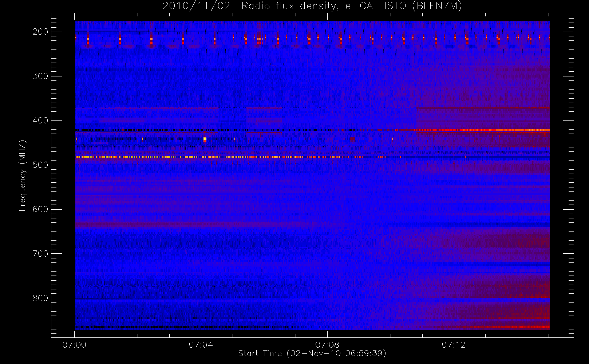Screen dimensions: 589x364
Task: Click the 'Start Time (02-Nov-10 06:59:39)' axis label
Action: (312, 353)
